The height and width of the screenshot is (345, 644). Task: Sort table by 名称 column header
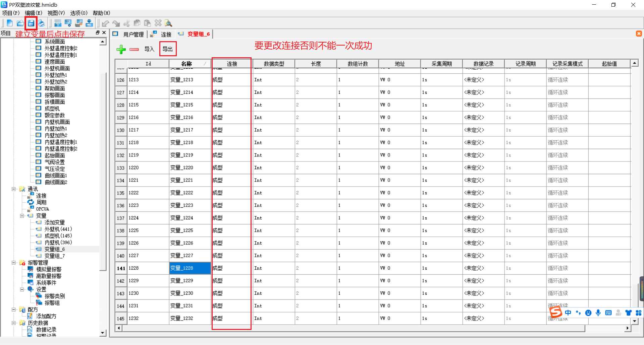[x=190, y=64]
